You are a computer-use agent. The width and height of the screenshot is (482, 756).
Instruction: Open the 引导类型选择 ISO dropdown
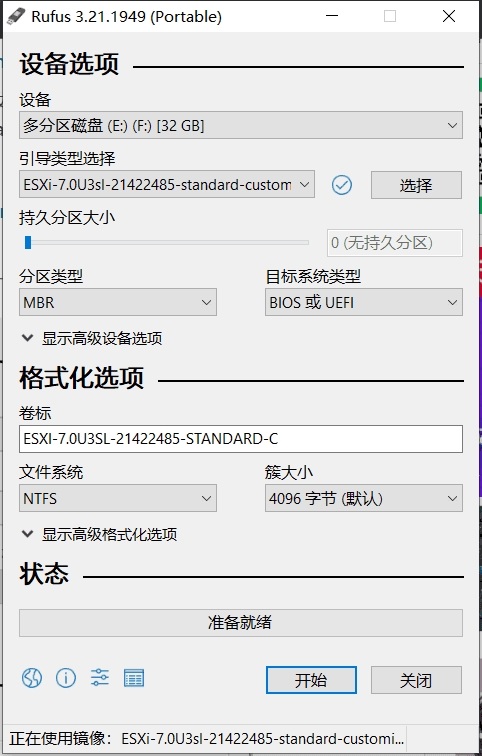(167, 184)
